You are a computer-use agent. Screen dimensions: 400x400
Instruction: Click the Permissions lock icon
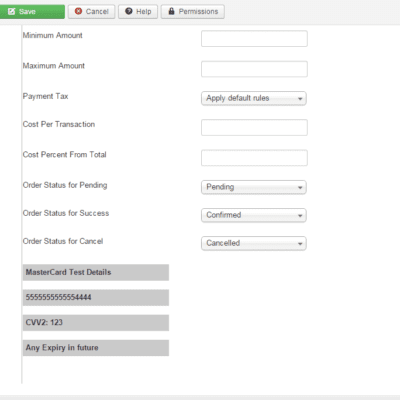pyautogui.click(x=171, y=11)
